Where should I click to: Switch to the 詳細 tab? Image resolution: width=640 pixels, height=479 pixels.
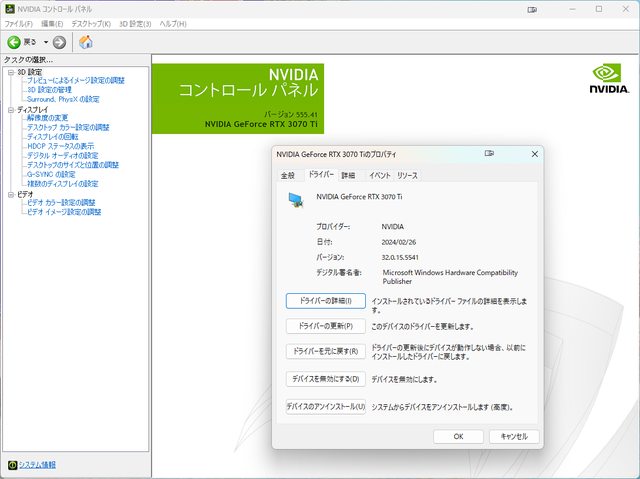(x=348, y=175)
